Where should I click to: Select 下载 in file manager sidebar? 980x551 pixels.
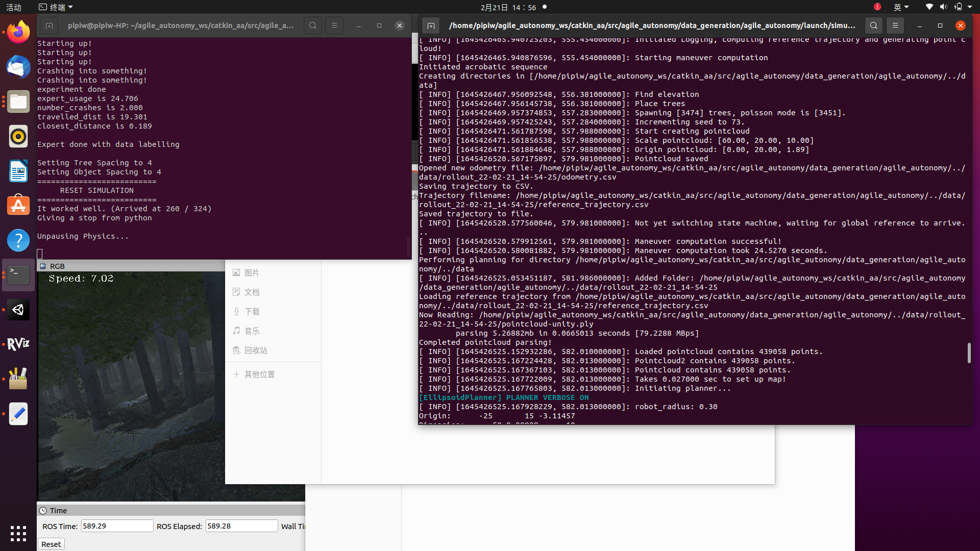[x=252, y=312]
